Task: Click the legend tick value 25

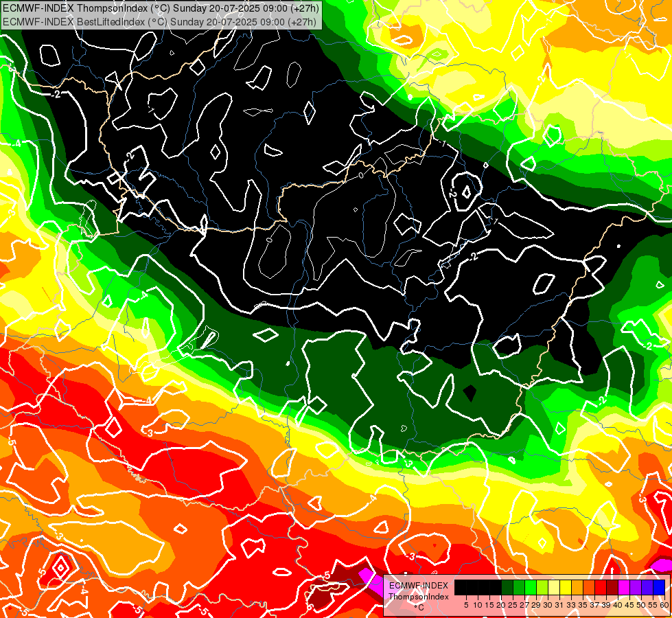Action: (513, 605)
